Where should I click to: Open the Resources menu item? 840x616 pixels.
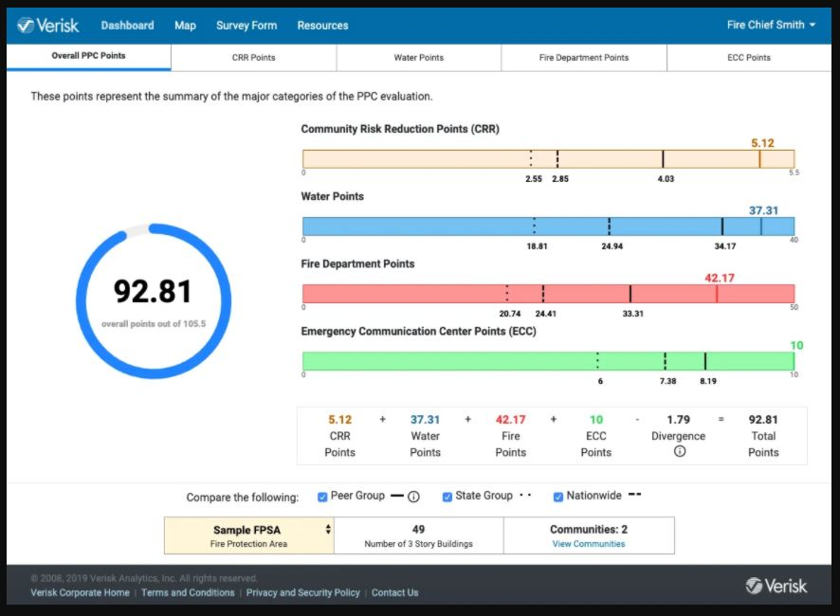tap(322, 26)
